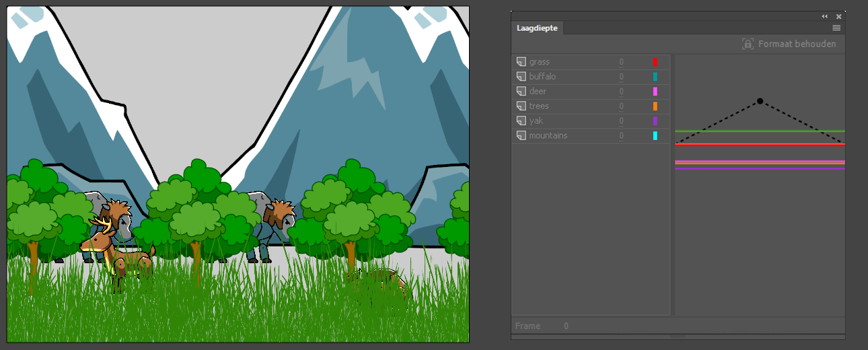Click the teal buffalo color swatch
Image resolution: width=868 pixels, height=350 pixels.
point(655,77)
